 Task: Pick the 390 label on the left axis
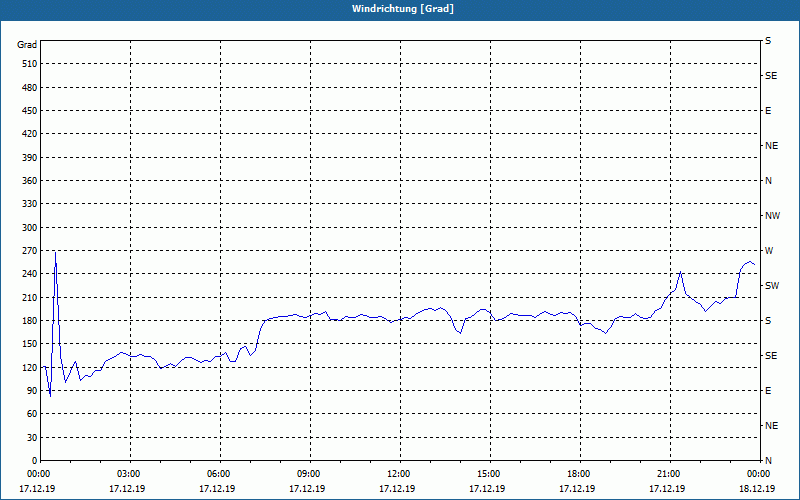(x=29, y=158)
